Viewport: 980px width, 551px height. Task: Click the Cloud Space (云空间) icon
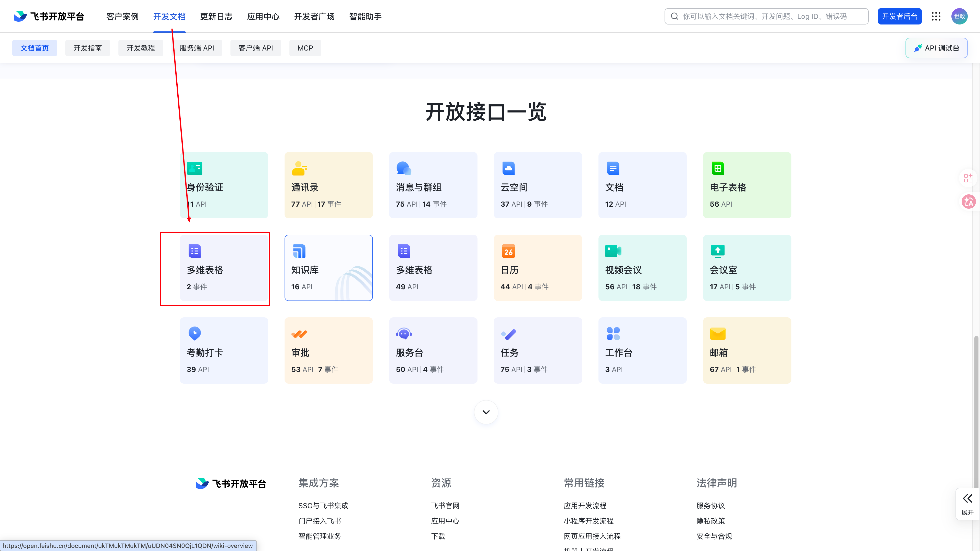(508, 168)
